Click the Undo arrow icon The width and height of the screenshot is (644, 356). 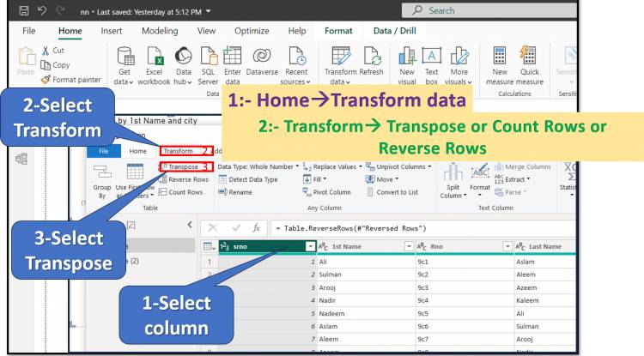coord(42,10)
